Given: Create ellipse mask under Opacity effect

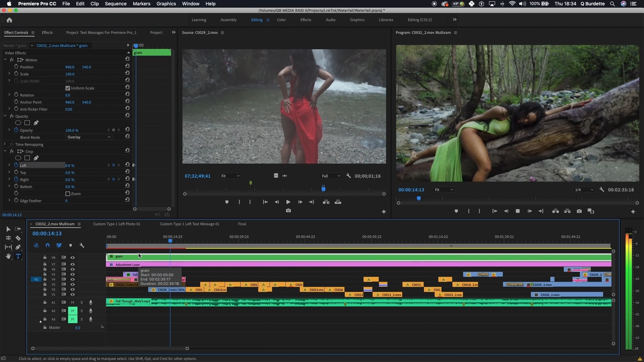Looking at the screenshot, I should (x=18, y=123).
